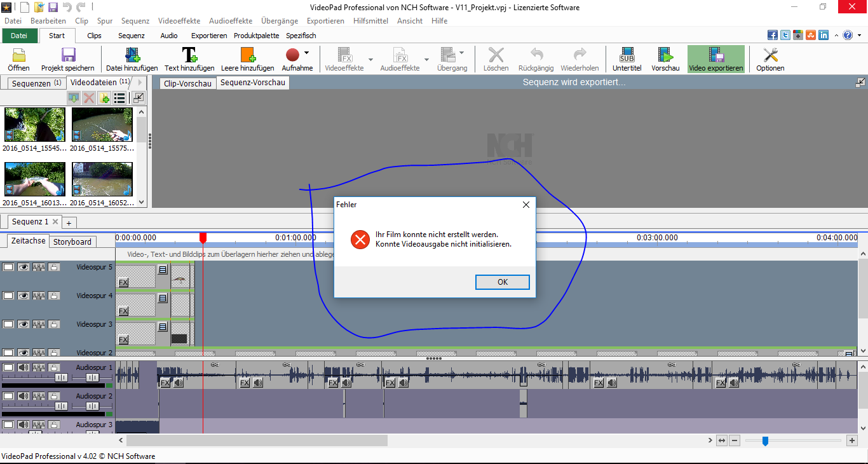Open Optionen settings icon
Screen dimensions: 868x464
tap(770, 55)
